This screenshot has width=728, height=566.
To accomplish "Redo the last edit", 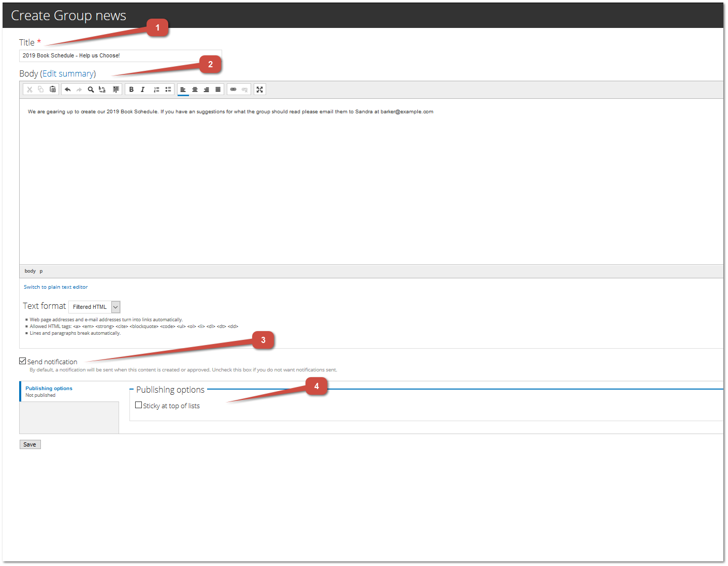I will (x=79, y=90).
